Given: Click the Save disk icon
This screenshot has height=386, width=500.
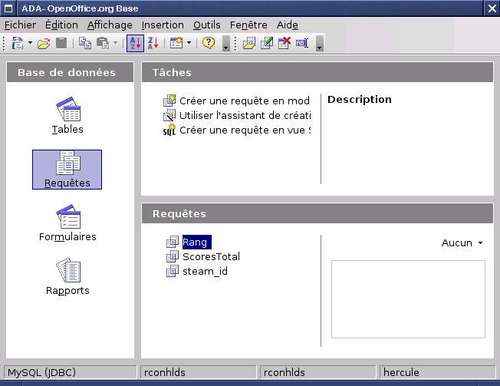Looking at the screenshot, I should coord(61,43).
